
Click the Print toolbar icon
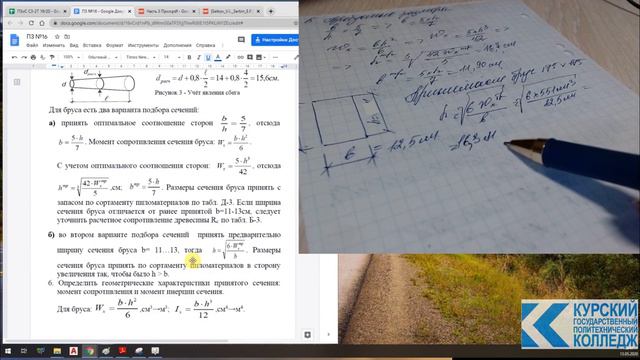33,58
